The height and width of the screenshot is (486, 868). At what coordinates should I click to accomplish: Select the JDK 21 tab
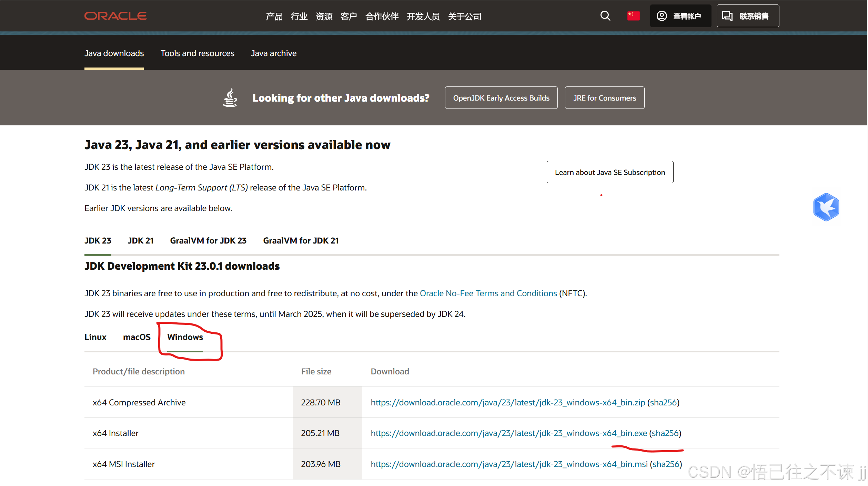[140, 241]
